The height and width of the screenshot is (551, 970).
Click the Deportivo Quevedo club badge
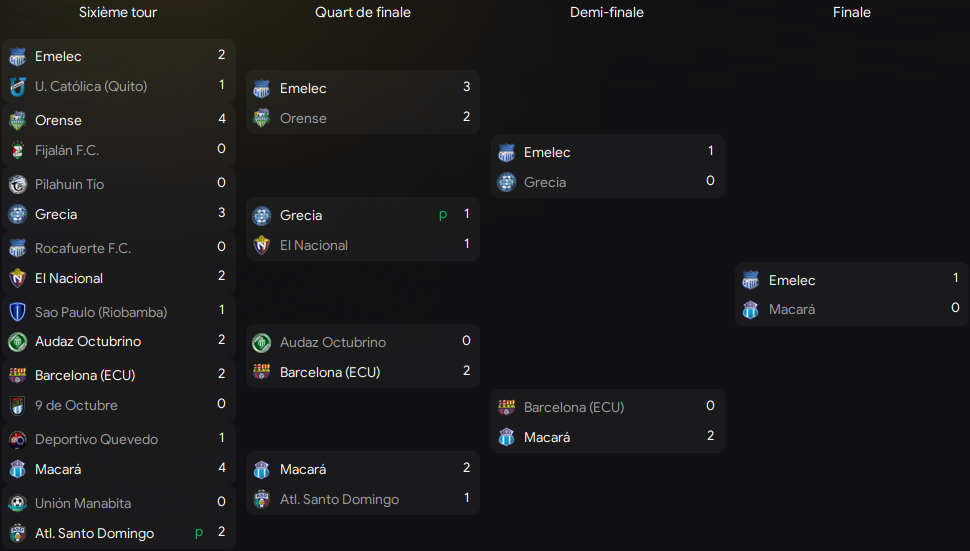click(x=17, y=440)
